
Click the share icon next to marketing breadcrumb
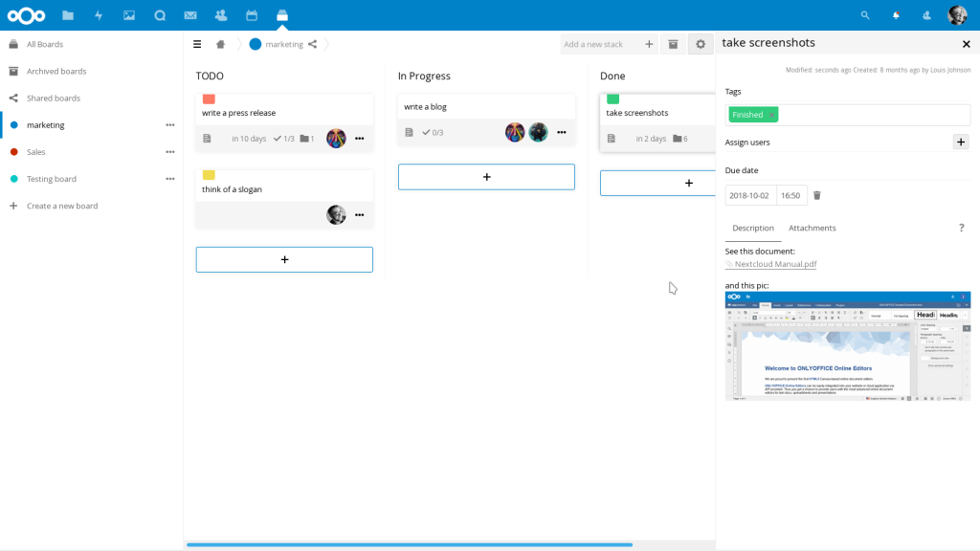point(313,44)
